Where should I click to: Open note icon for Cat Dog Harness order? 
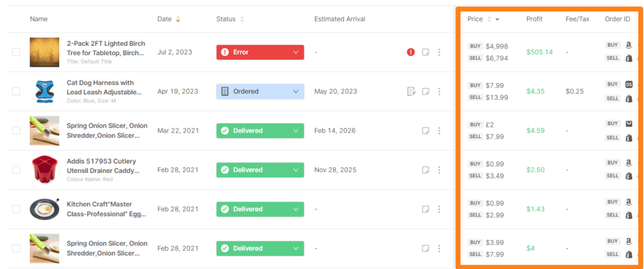[426, 91]
